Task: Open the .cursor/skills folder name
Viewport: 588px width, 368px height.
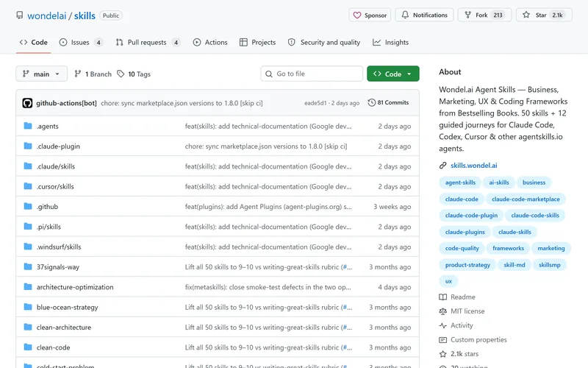Action: click(55, 186)
